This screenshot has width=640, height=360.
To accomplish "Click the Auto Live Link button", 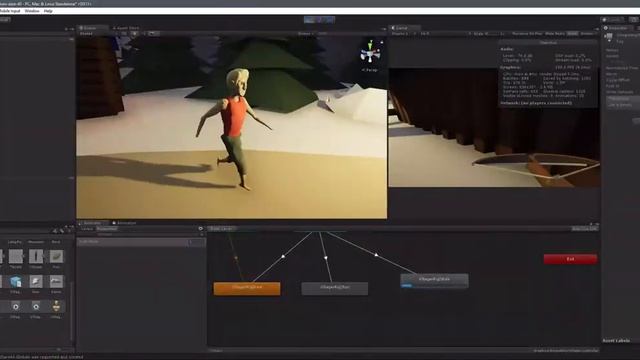I will click(584, 229).
